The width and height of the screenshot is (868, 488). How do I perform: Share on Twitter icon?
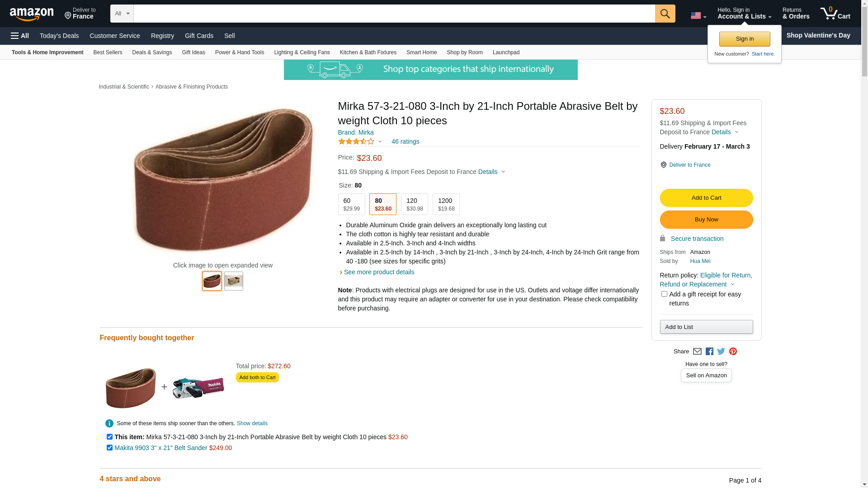pos(721,352)
